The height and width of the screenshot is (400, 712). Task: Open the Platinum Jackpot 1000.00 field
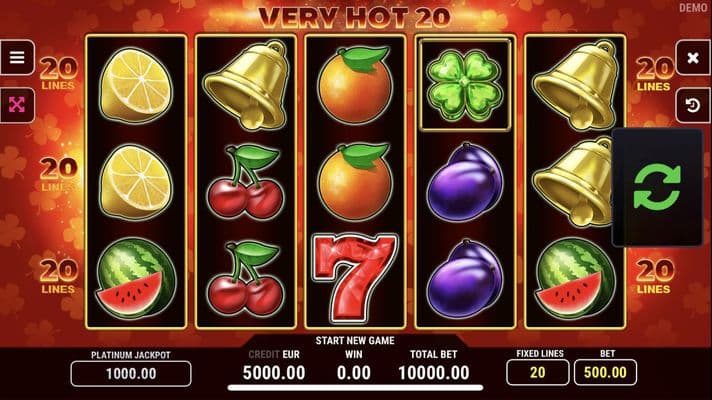(x=131, y=374)
